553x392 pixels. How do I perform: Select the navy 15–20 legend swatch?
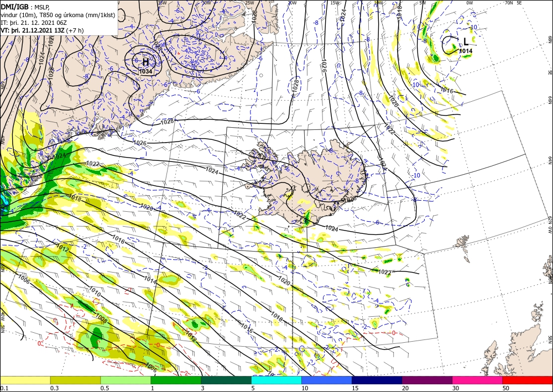[377, 380]
